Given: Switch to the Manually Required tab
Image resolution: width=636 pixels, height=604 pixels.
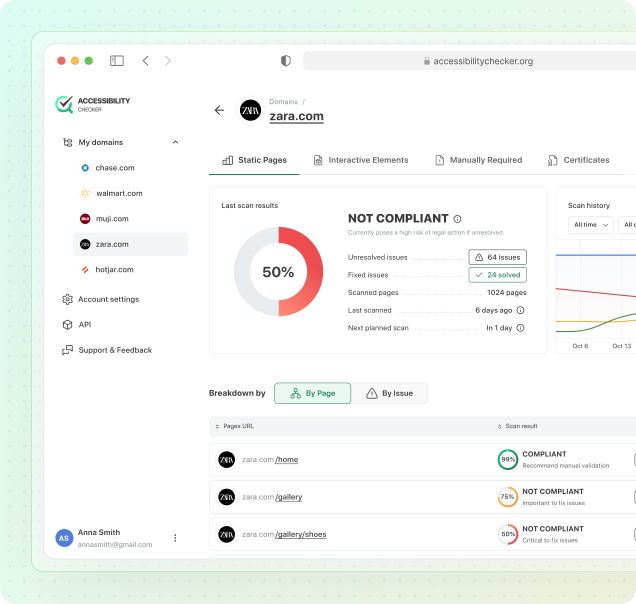Looking at the screenshot, I should [x=478, y=160].
